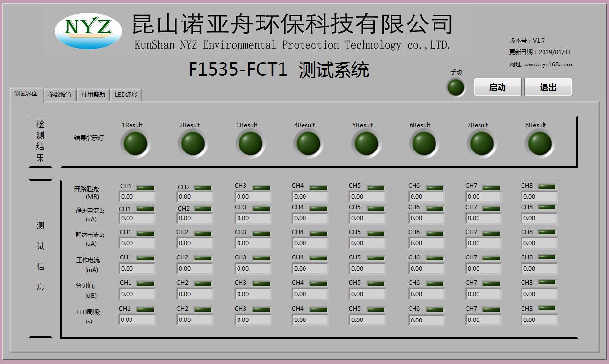Toggle the 手动 manual mode round LED

pos(456,87)
